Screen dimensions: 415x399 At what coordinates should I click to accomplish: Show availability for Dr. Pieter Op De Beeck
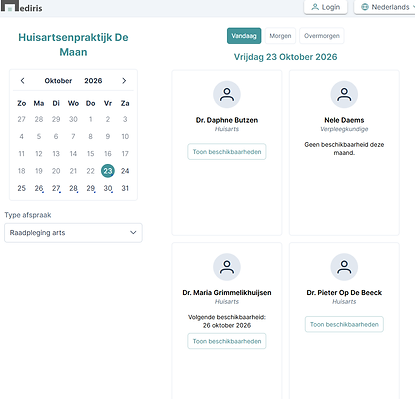tap(344, 324)
